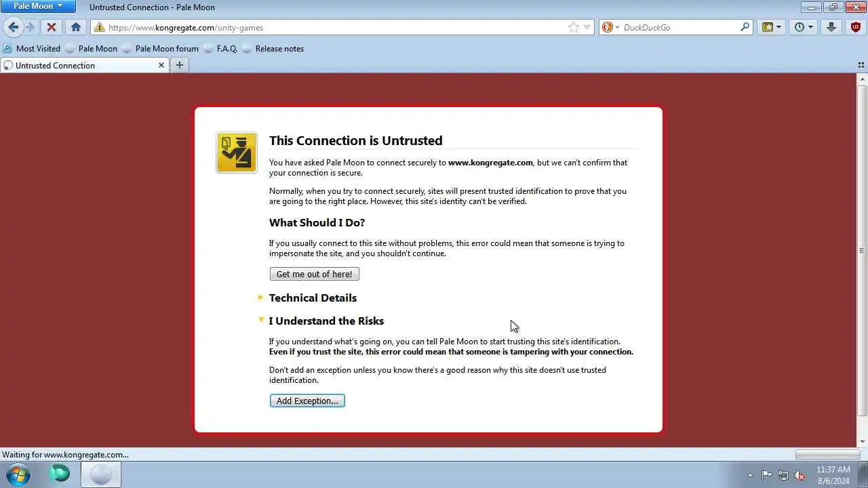Close the Untrusted Connection tab
Screen dimensions: 868x488
pyautogui.click(x=161, y=65)
